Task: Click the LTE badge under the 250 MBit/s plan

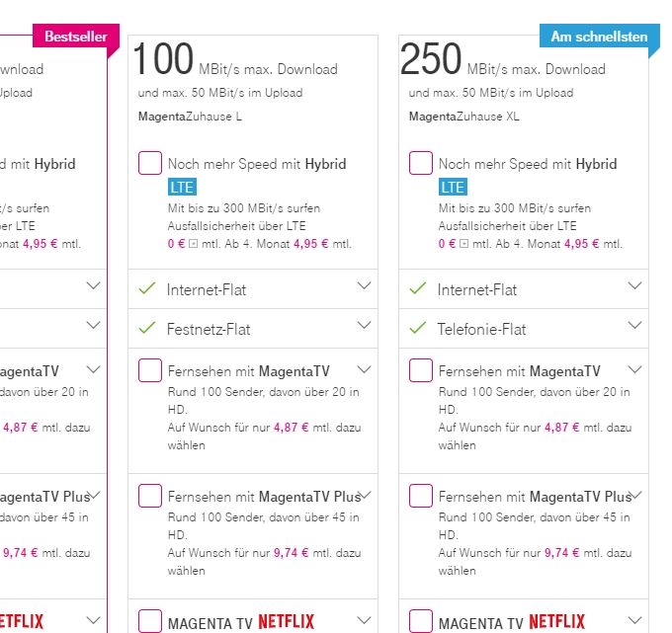Action: click(453, 187)
